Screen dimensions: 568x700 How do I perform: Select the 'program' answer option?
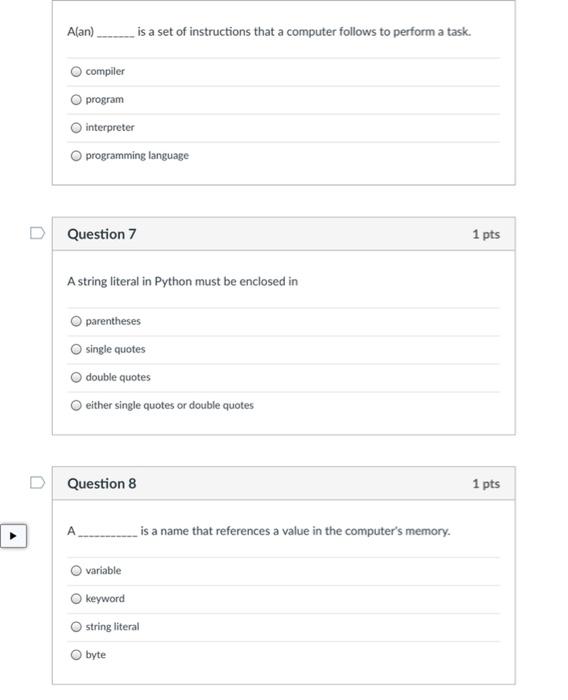coord(76,100)
